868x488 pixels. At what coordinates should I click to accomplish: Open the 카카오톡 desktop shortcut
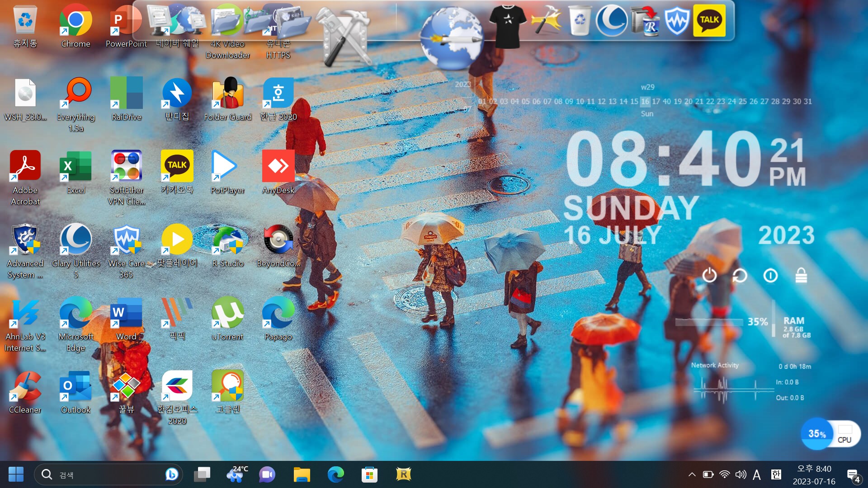tap(177, 173)
